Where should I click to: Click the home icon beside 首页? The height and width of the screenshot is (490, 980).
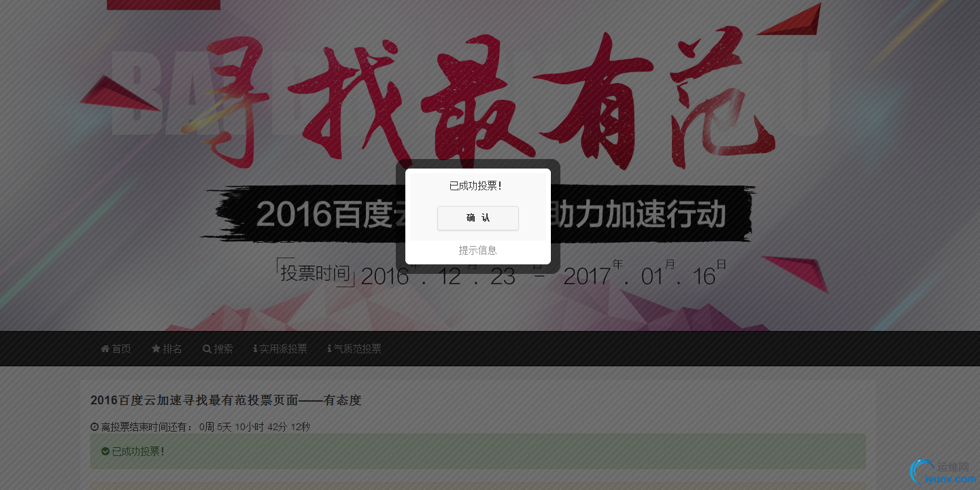click(105, 349)
